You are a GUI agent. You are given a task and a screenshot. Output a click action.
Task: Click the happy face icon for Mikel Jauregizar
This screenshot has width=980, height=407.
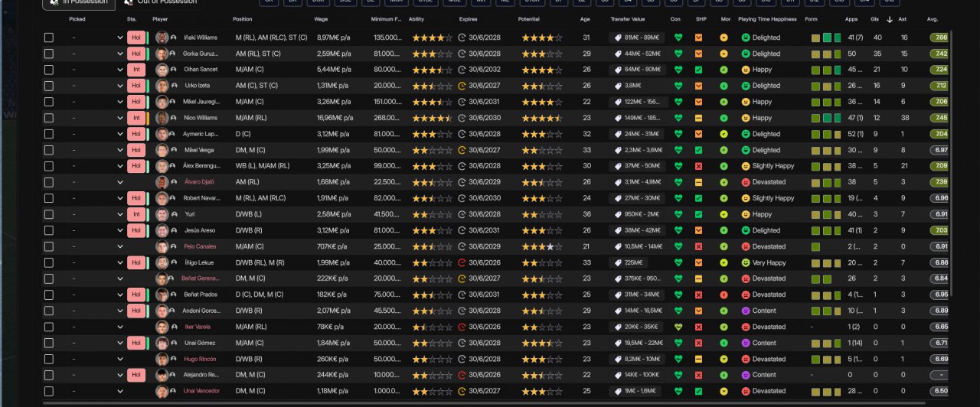pyautogui.click(x=746, y=102)
